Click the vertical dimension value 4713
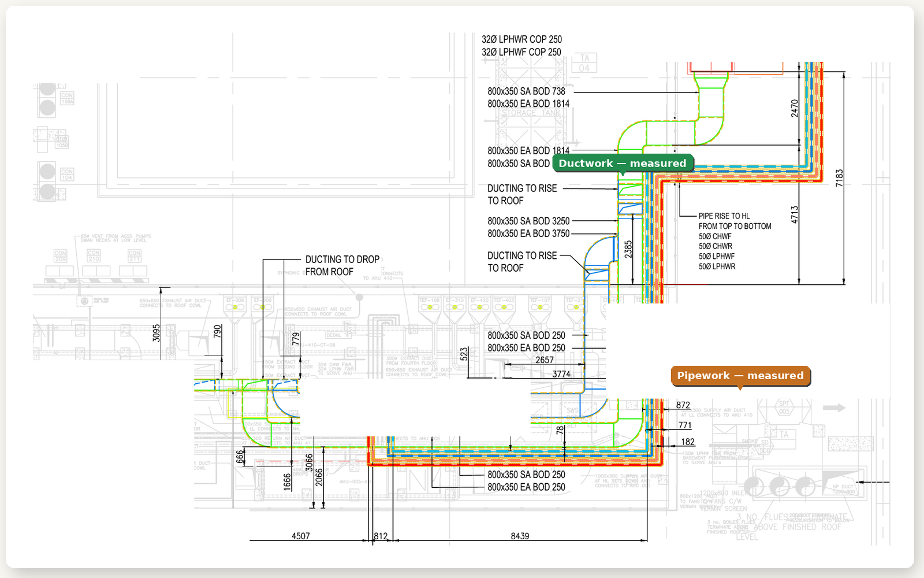 [795, 215]
